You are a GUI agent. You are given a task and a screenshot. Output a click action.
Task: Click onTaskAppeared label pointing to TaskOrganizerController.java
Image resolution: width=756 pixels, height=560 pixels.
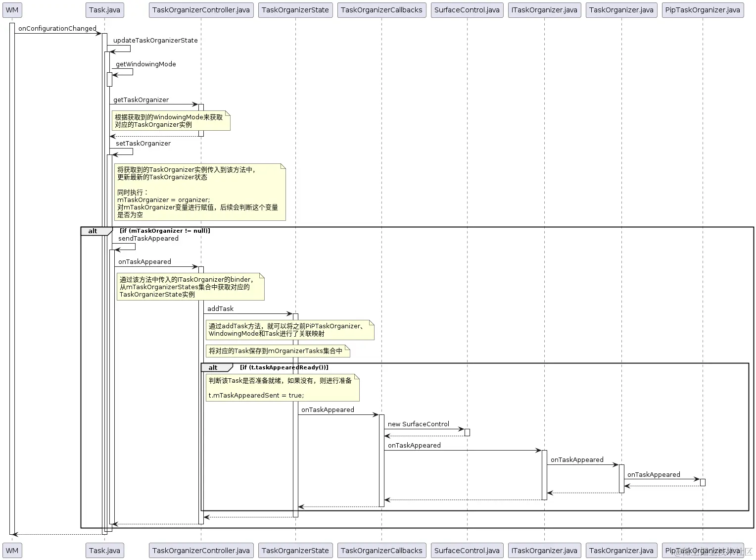[x=144, y=262]
